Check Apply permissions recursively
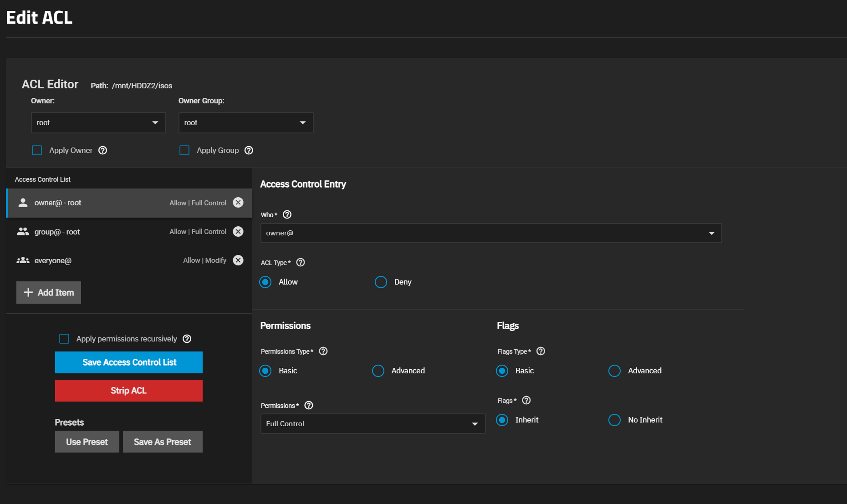Screen dimensions: 847x504 click(x=64, y=338)
